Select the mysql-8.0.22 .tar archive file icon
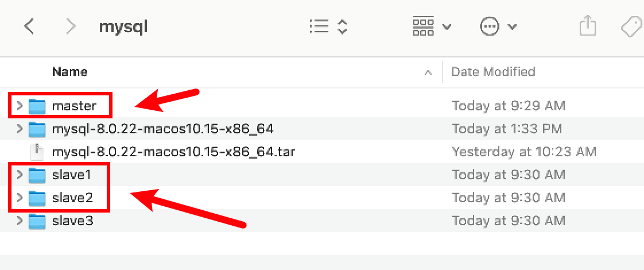This screenshot has height=270, width=644. click(37, 152)
